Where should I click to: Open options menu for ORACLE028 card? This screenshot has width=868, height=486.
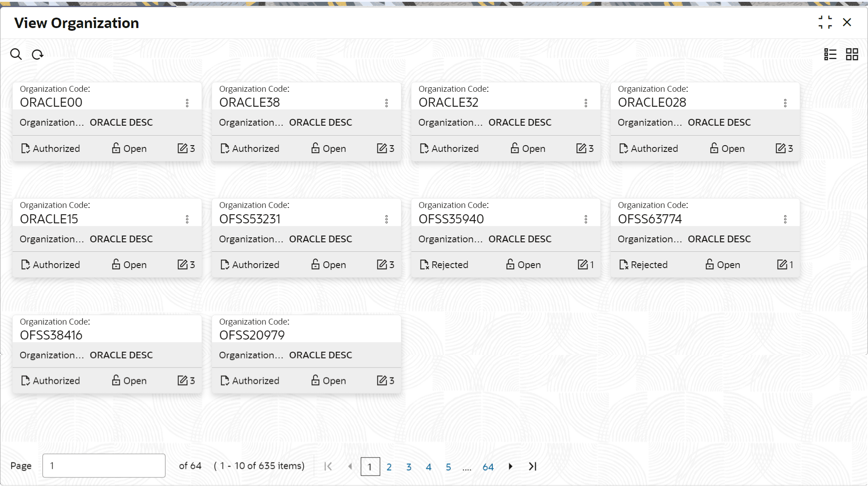[x=785, y=103]
